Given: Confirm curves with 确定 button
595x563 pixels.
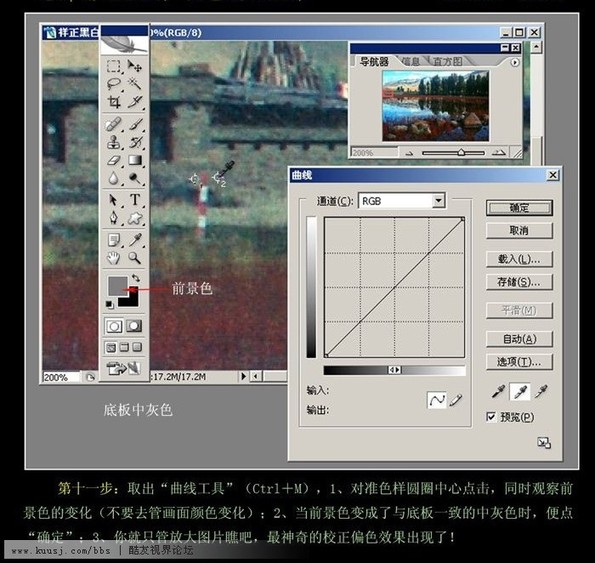Looking at the screenshot, I should 519,208.
